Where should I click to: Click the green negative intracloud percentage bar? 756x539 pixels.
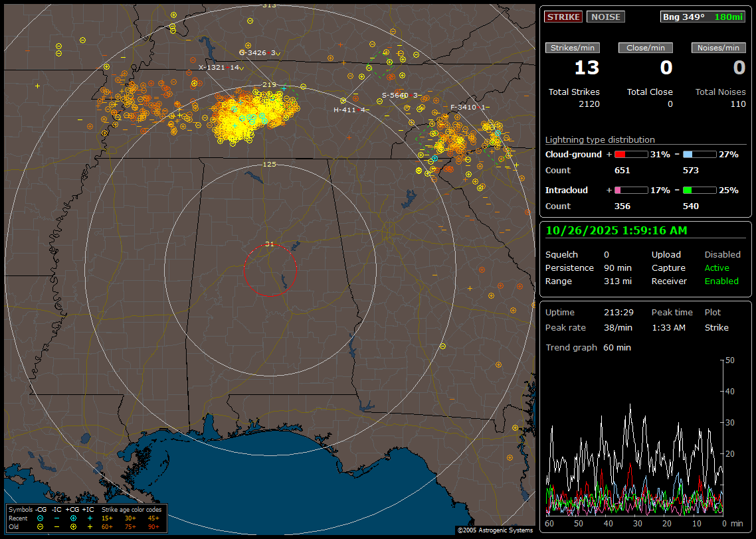[700, 190]
